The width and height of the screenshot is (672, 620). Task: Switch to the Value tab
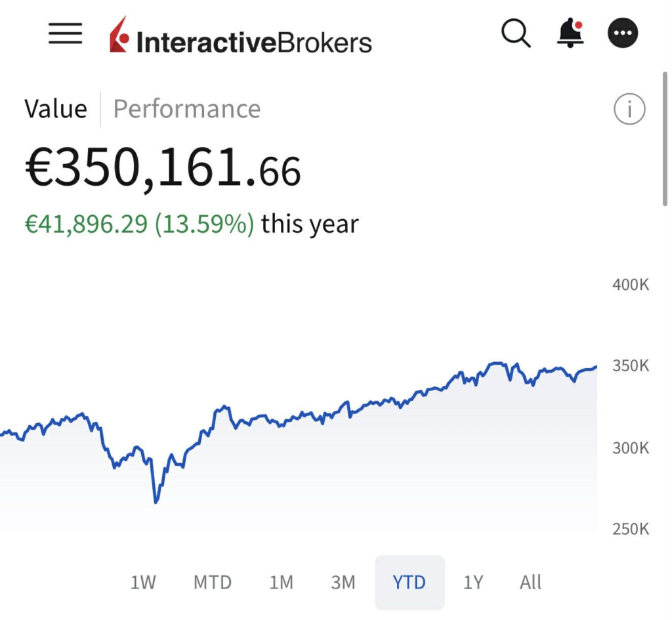click(56, 109)
